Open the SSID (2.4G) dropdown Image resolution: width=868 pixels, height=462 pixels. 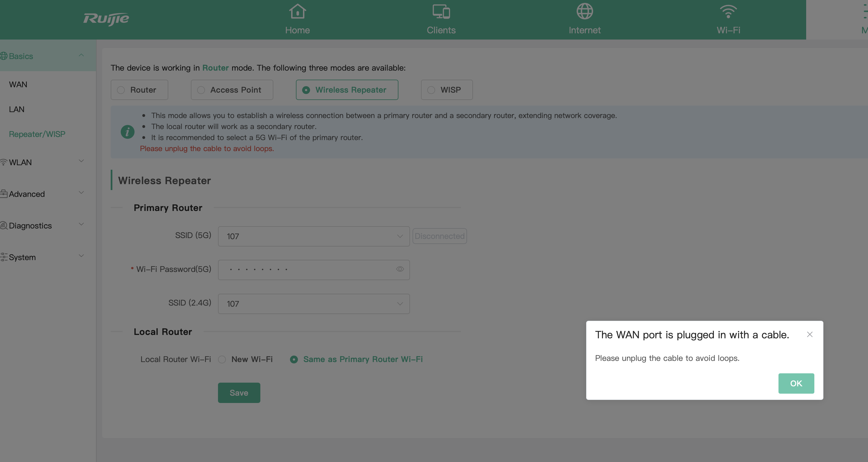click(313, 304)
